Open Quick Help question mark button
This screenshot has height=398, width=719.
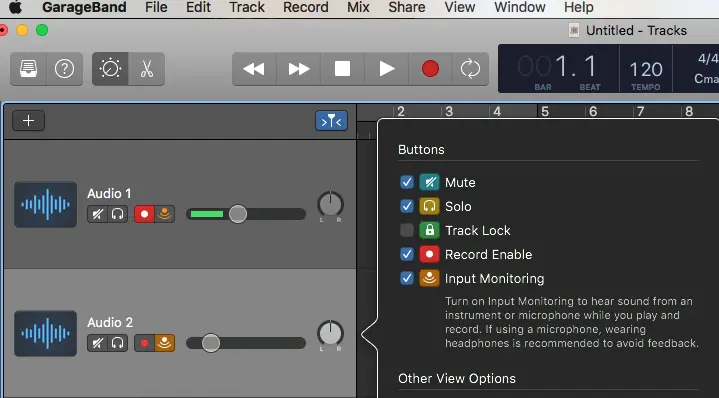tap(65, 69)
